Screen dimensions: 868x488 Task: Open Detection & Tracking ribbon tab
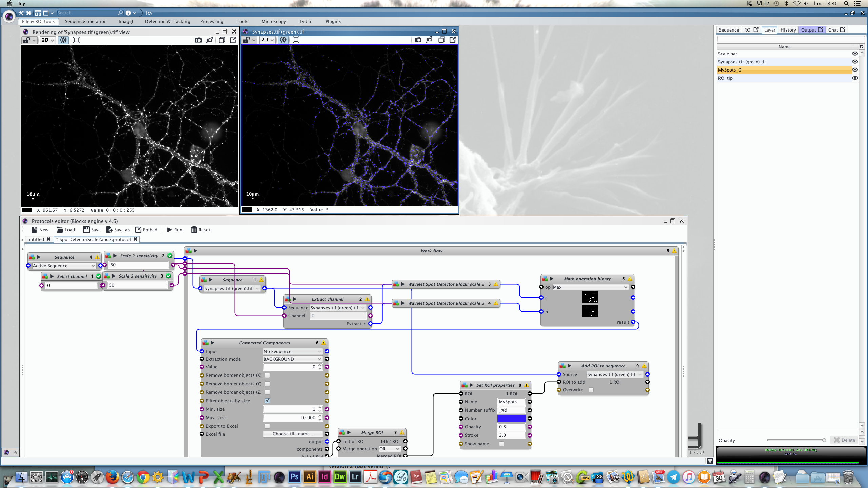[167, 21]
